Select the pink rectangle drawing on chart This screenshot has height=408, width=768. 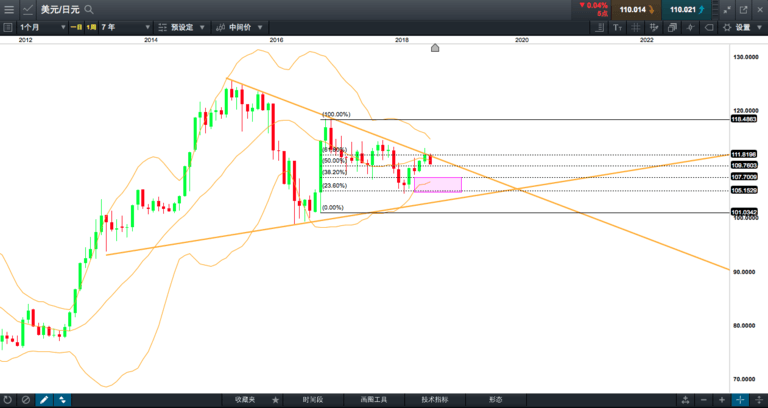tap(438, 185)
